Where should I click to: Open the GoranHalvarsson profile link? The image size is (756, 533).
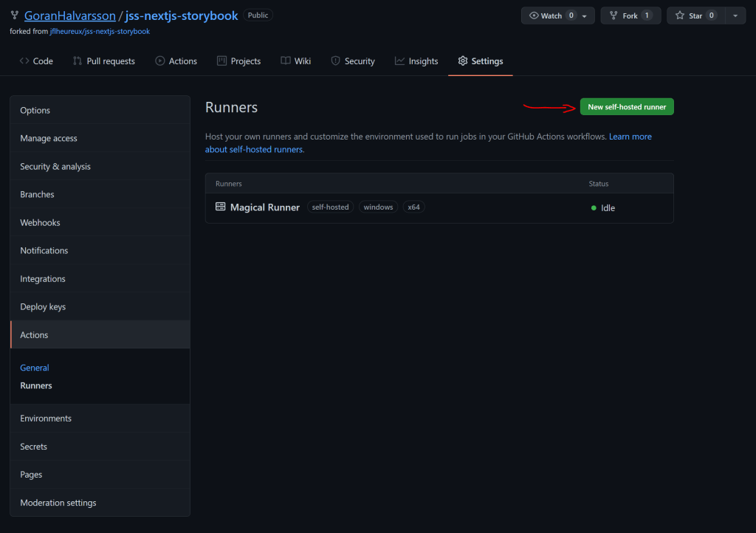click(x=69, y=16)
